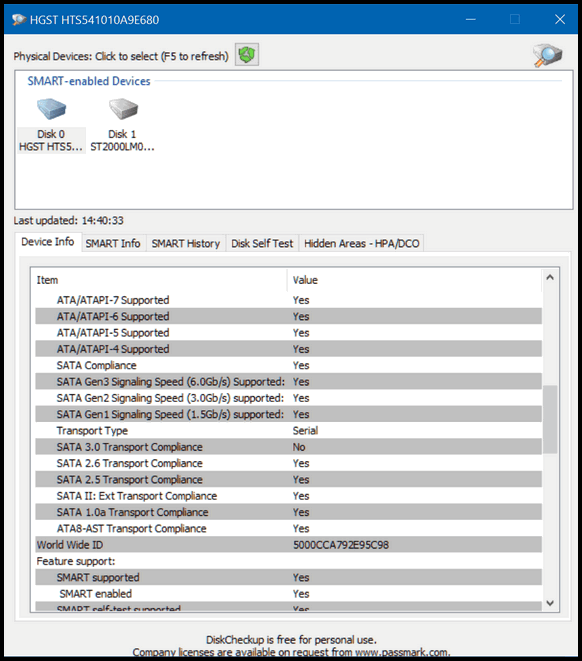Switch to the Device Info tab
The image size is (582, 661).
48,242
